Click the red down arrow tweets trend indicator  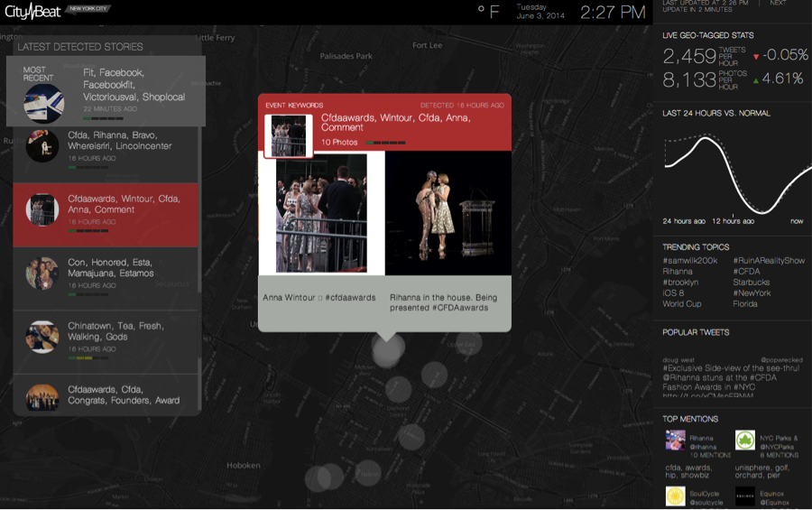(x=756, y=57)
